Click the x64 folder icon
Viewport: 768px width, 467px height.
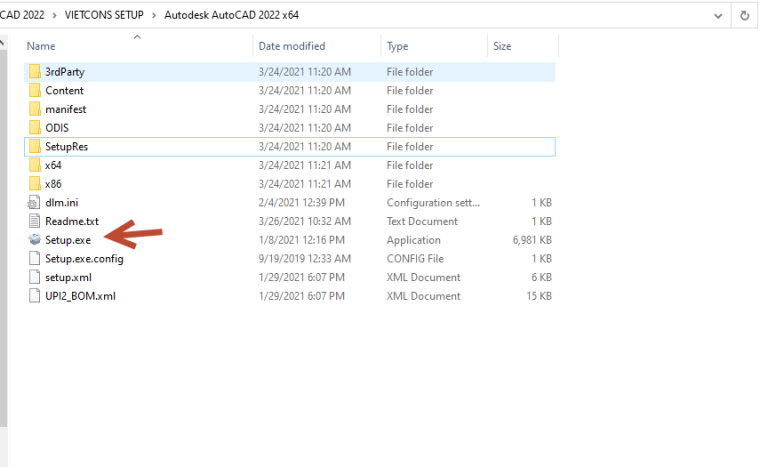[x=35, y=165]
